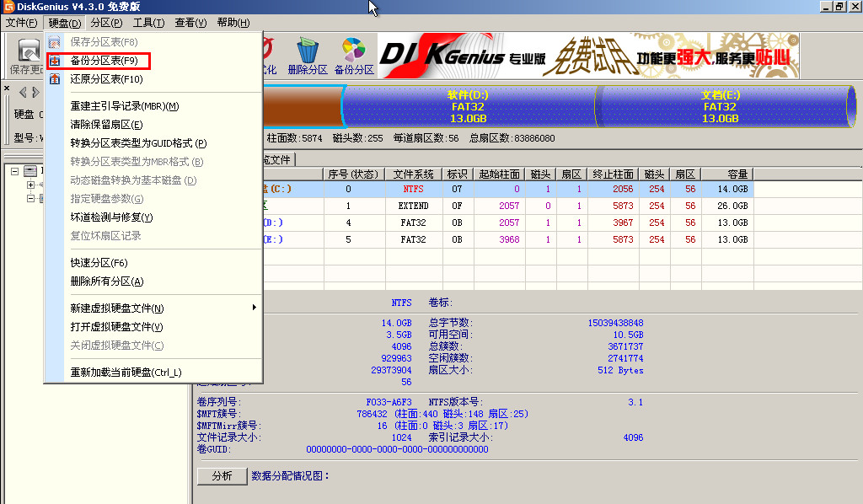Select the FAT32 cell in row 5
The image size is (863, 504).
click(413, 240)
